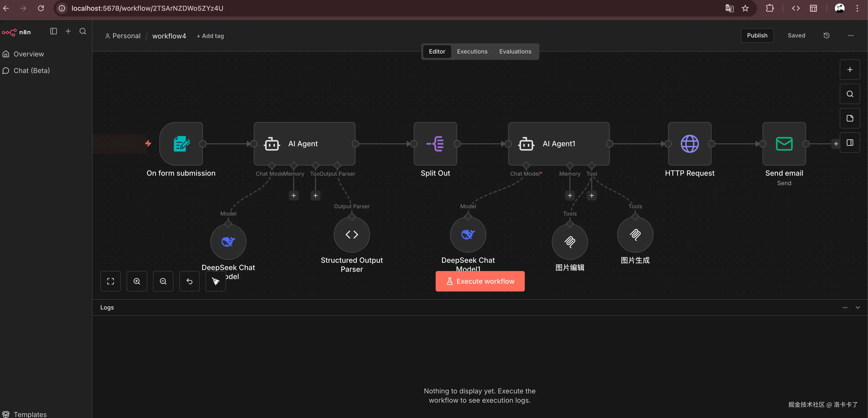
Task: Select the Split Out node
Action: click(435, 144)
